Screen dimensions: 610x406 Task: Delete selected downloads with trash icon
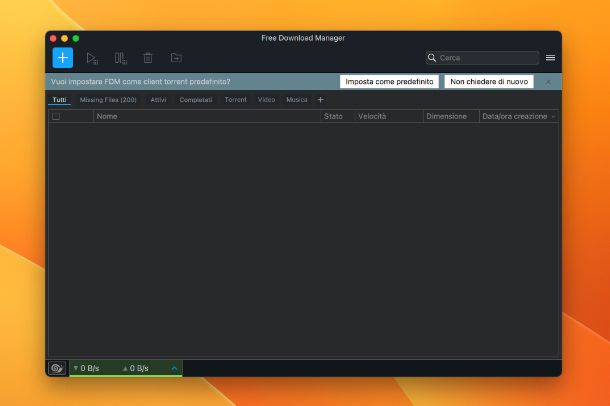(x=148, y=58)
